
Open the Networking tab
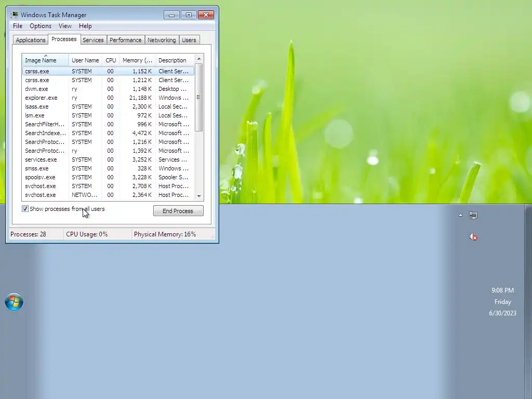click(x=162, y=40)
